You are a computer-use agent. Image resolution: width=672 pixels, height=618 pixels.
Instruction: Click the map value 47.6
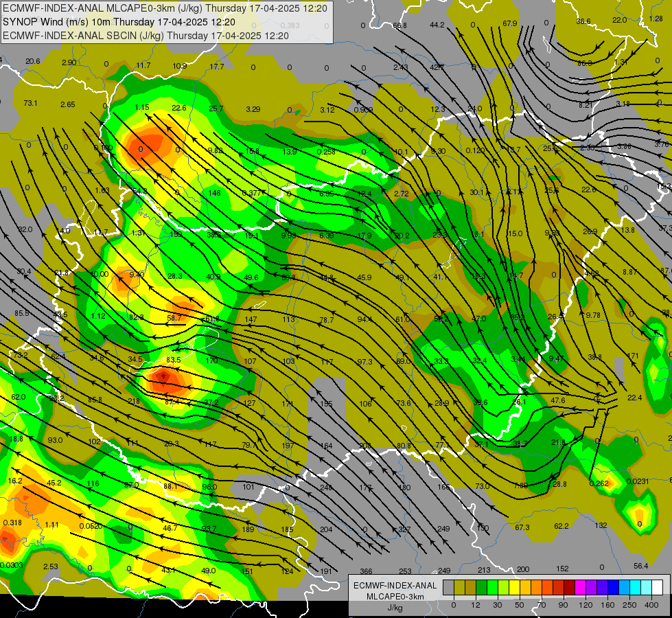click(558, 400)
